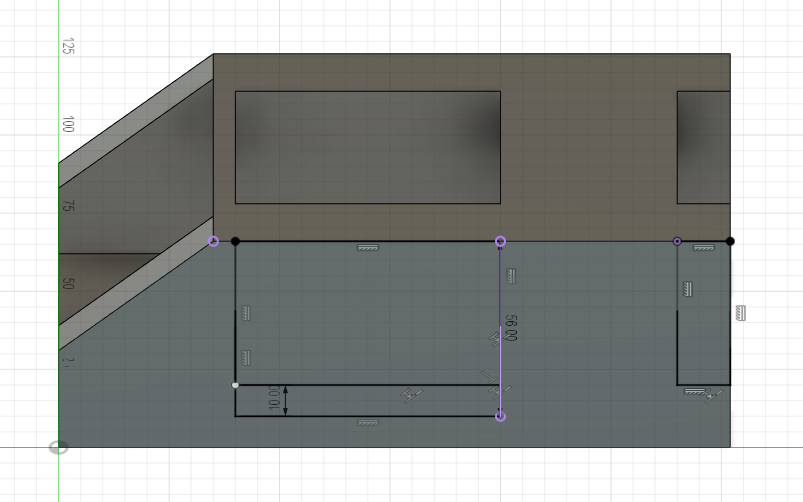This screenshot has width=803, height=502.
Task: Select the purple point at the top of the purple line
Action: pos(501,241)
